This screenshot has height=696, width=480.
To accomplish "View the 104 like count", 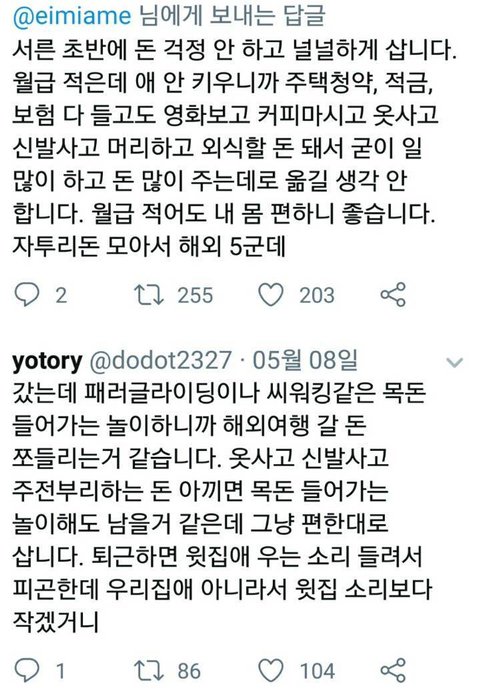I will pyautogui.click(x=317, y=671).
